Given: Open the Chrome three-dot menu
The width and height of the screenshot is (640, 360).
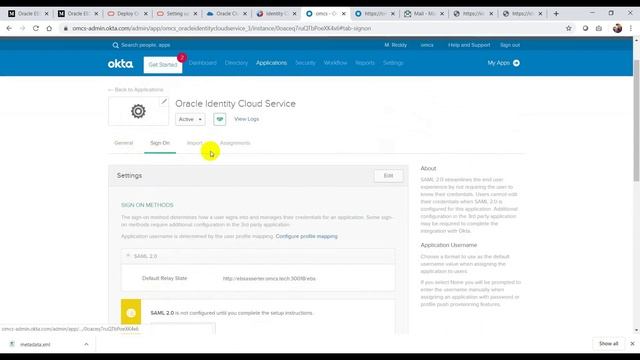Looking at the screenshot, I should pos(631,28).
